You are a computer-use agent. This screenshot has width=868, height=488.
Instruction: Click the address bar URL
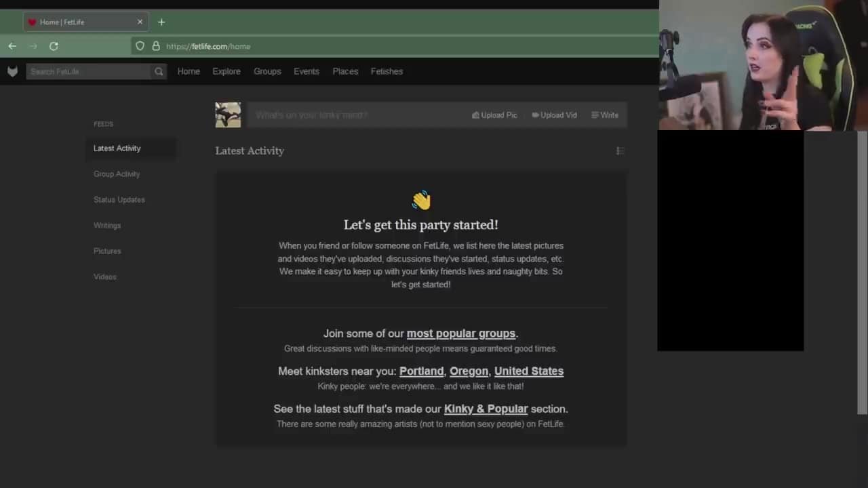(208, 46)
